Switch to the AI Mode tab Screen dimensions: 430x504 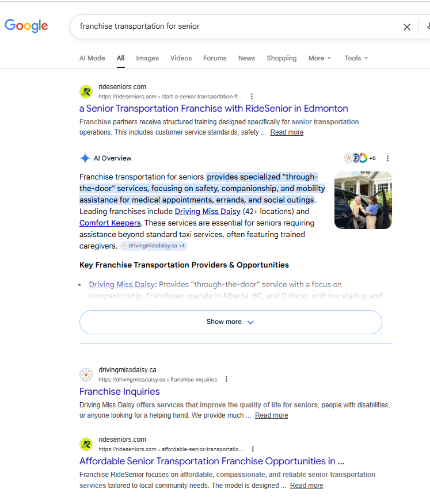tap(92, 58)
